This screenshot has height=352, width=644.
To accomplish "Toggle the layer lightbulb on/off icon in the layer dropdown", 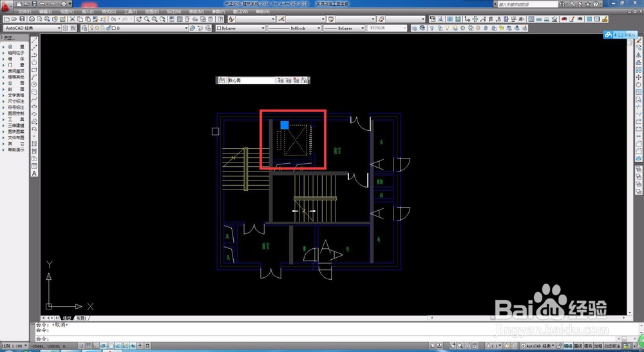I will [91, 28].
